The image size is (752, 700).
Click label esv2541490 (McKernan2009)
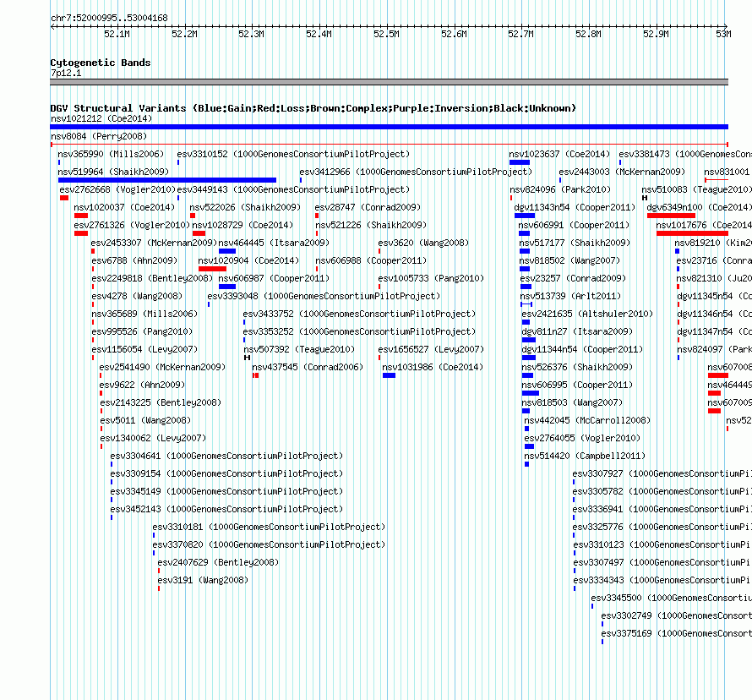coord(162,367)
